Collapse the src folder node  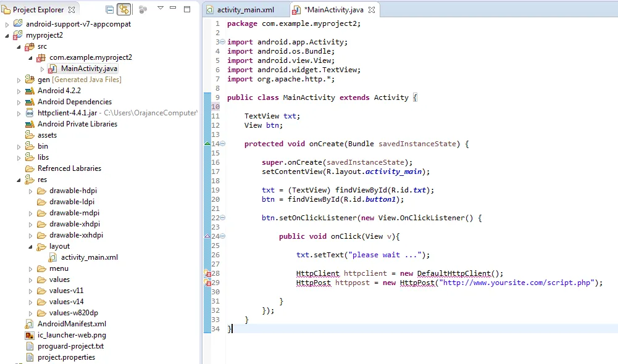pos(19,46)
